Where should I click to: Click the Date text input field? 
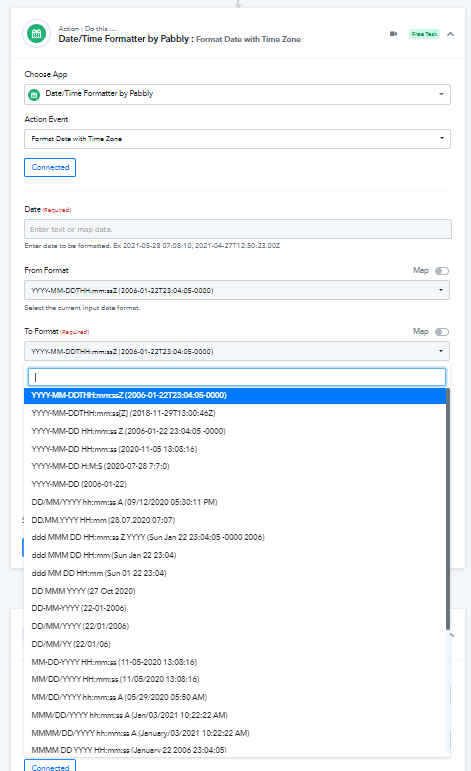pos(238,229)
